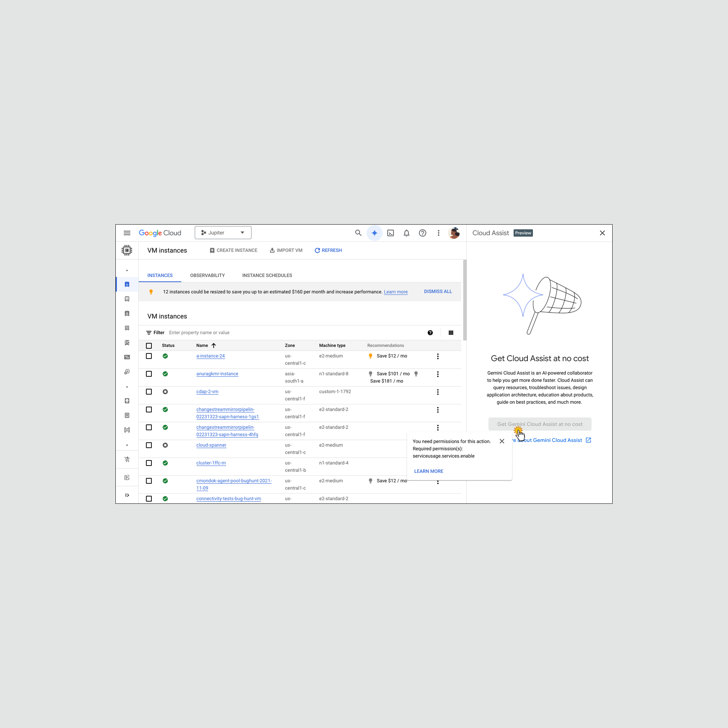Open the Instance Schedules tab
Viewport: 728px width, 728px height.
tap(267, 276)
